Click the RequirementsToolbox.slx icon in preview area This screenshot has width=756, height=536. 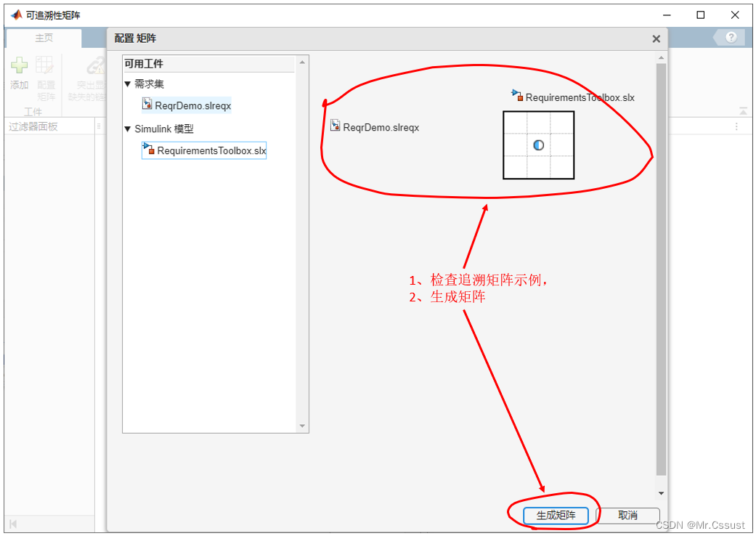(517, 95)
